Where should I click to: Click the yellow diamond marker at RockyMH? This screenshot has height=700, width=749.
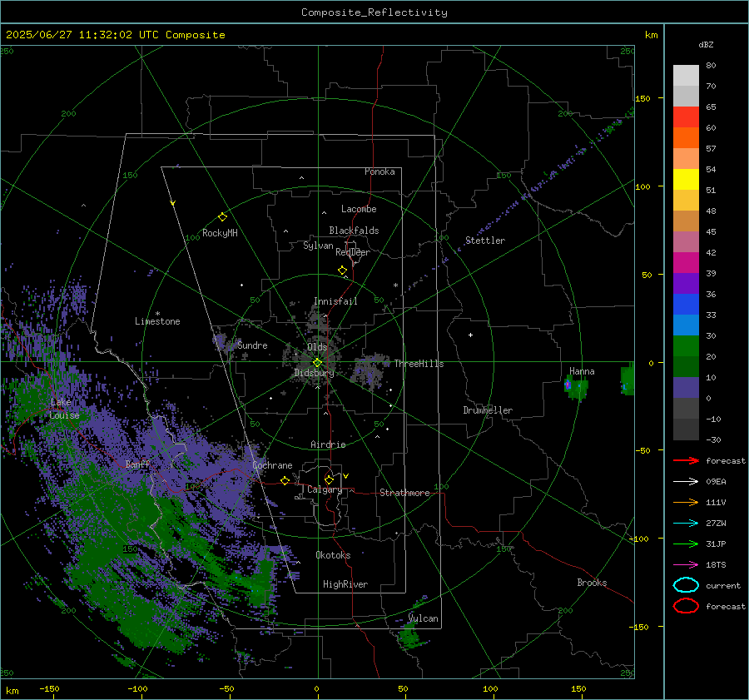point(222,217)
